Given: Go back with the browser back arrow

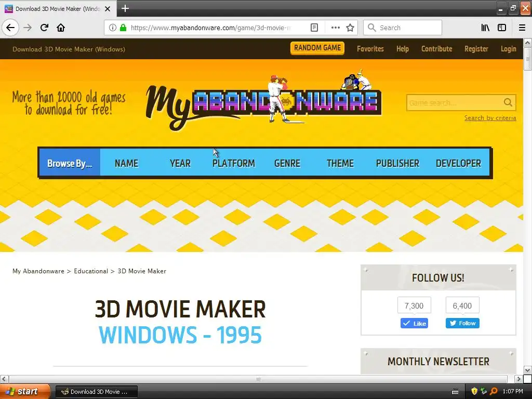Looking at the screenshot, I should [10, 28].
